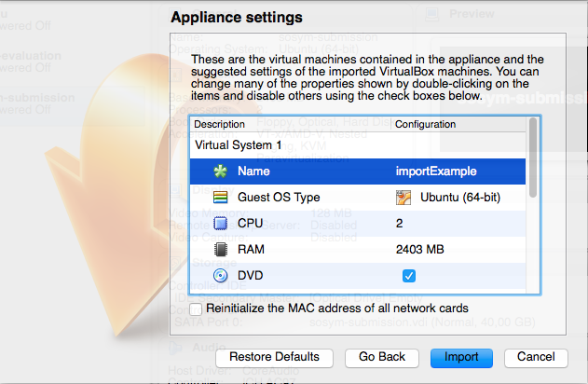Click the blue CPU chip icon
This screenshot has height=384, width=588.
[220, 224]
